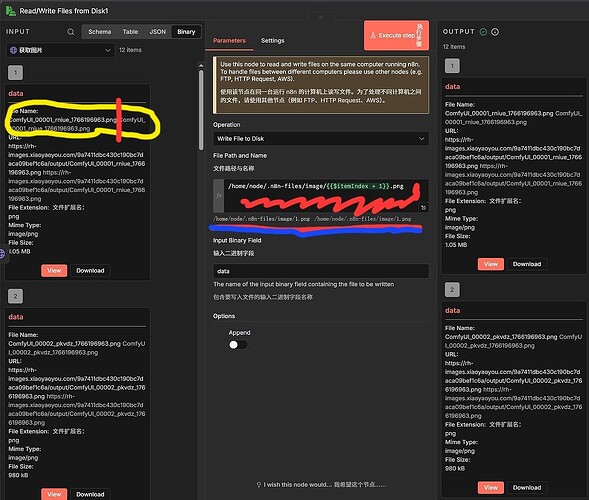Click the 12 items count in output panel
The height and width of the screenshot is (500, 589).
tap(454, 47)
